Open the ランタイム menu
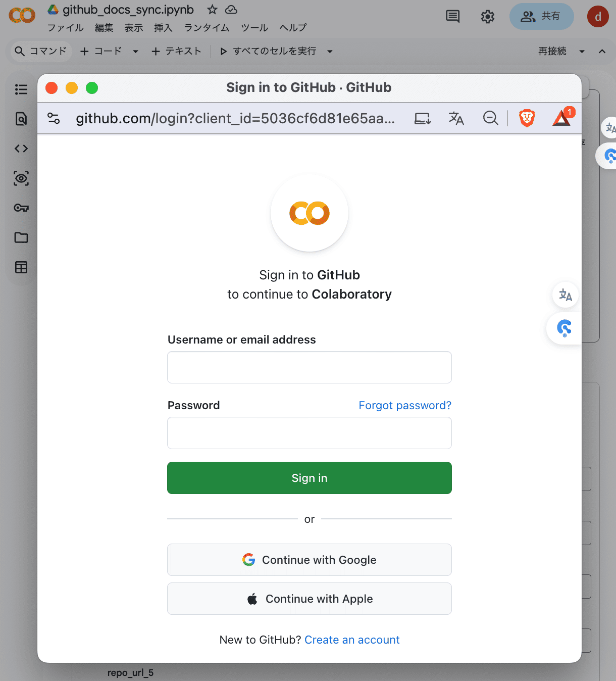The image size is (616, 681). click(206, 28)
